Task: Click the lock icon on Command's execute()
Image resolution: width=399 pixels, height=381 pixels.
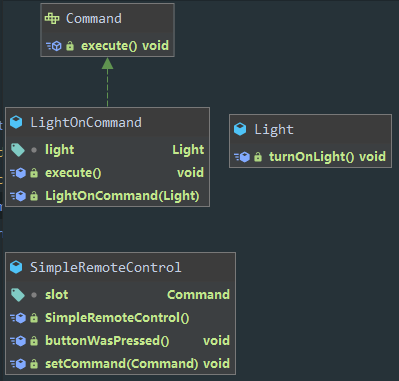Action: (x=70, y=46)
